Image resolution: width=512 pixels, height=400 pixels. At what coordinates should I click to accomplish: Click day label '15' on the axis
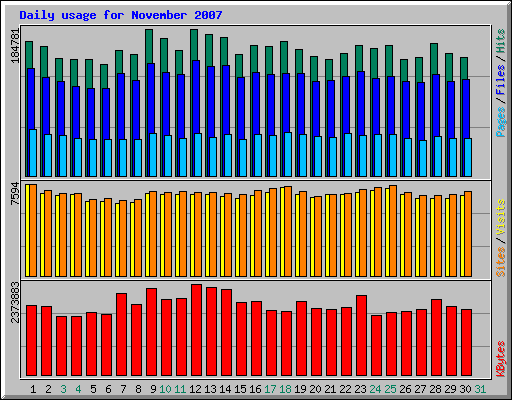click(240, 389)
